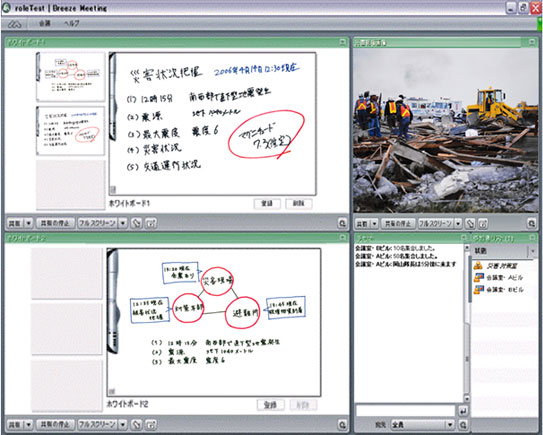Click the sync icon in Whiteboard 1 toolbar
This screenshot has height=435, width=543.
tap(151, 223)
